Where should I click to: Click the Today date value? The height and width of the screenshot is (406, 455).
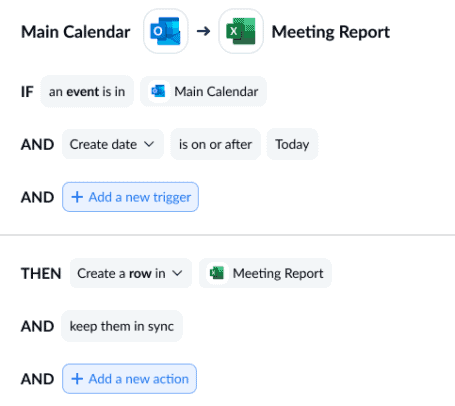pyautogui.click(x=292, y=144)
